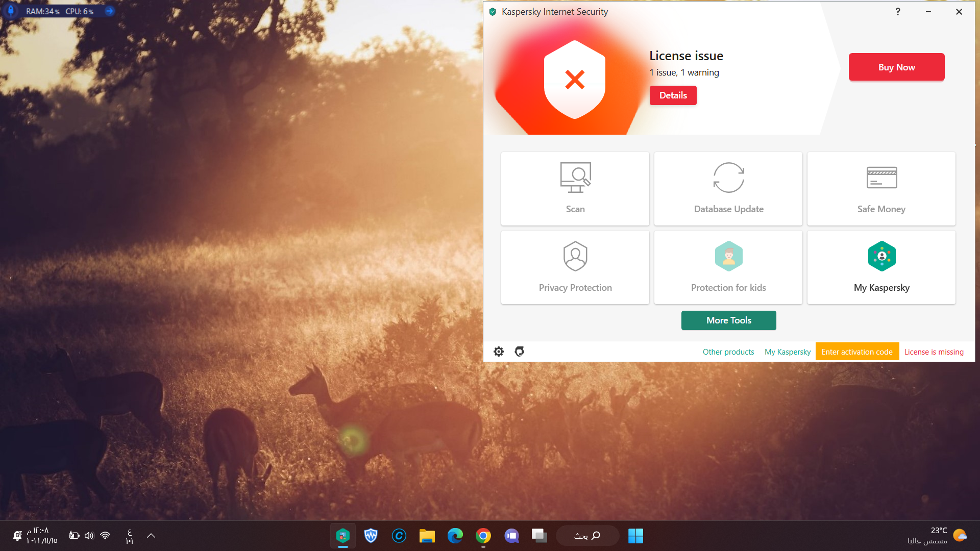Open the Windows Start menu
This screenshot has width=980, height=551.
pyautogui.click(x=635, y=536)
